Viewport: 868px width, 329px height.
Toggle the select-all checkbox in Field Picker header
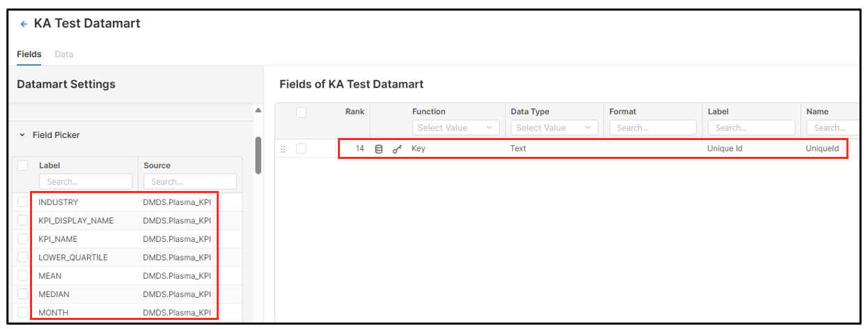[x=23, y=166]
